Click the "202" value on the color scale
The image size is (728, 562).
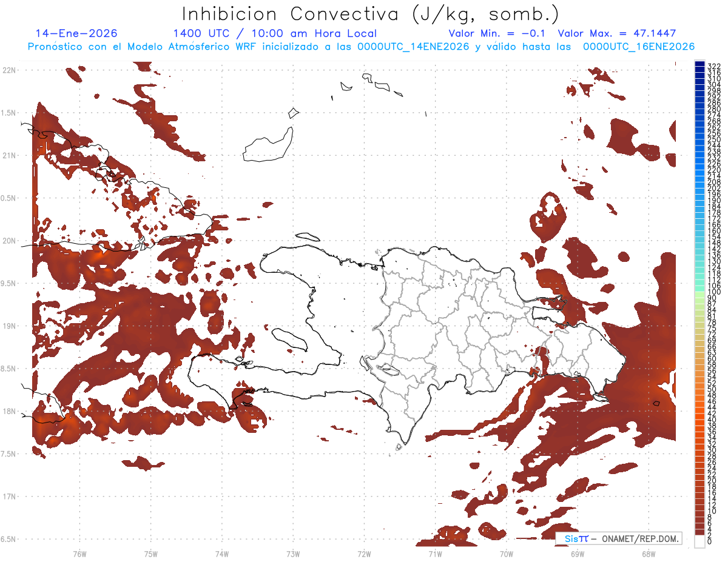714,188
